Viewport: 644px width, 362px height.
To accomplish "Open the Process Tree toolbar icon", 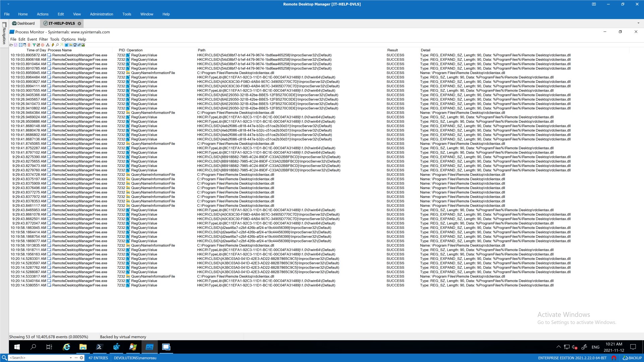I will [48, 45].
